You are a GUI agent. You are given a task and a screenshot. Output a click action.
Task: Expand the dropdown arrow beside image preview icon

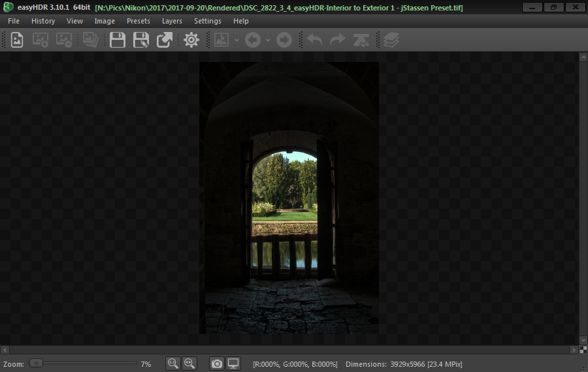pyautogui.click(x=237, y=40)
